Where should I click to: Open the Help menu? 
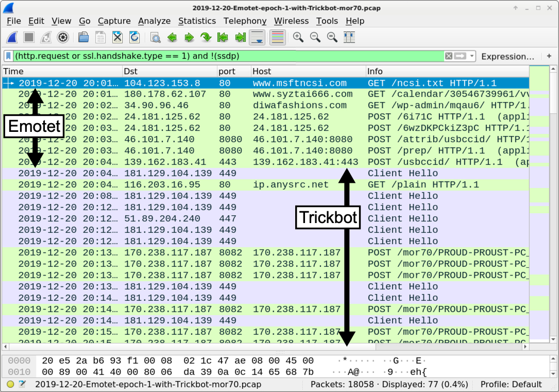[x=355, y=21]
